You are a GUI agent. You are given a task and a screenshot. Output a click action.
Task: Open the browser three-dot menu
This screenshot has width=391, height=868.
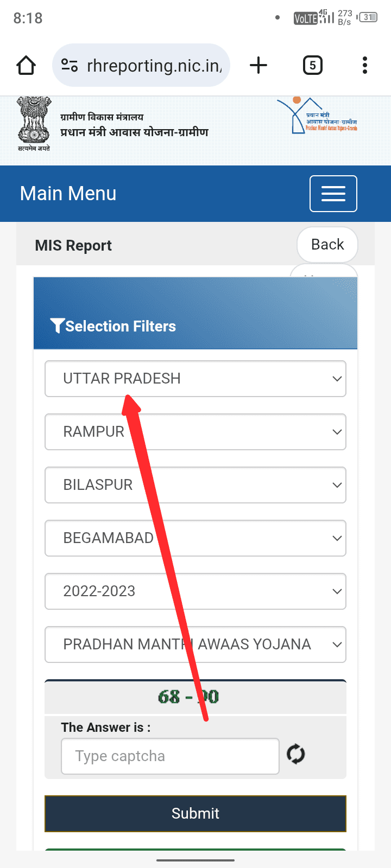click(365, 66)
